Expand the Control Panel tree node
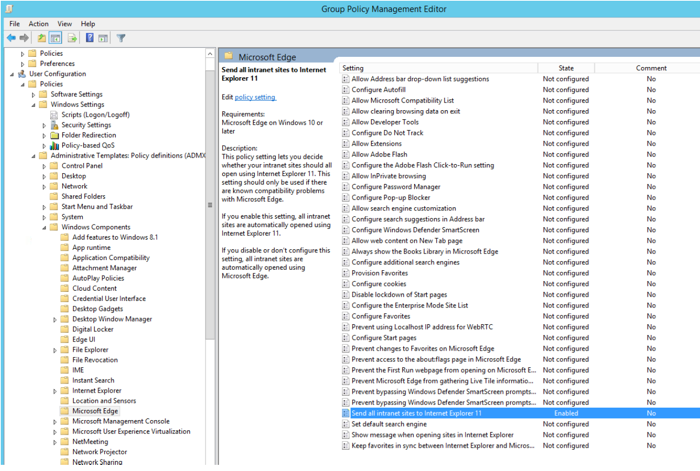Image resolution: width=700 pixels, height=471 pixels. 44,166
